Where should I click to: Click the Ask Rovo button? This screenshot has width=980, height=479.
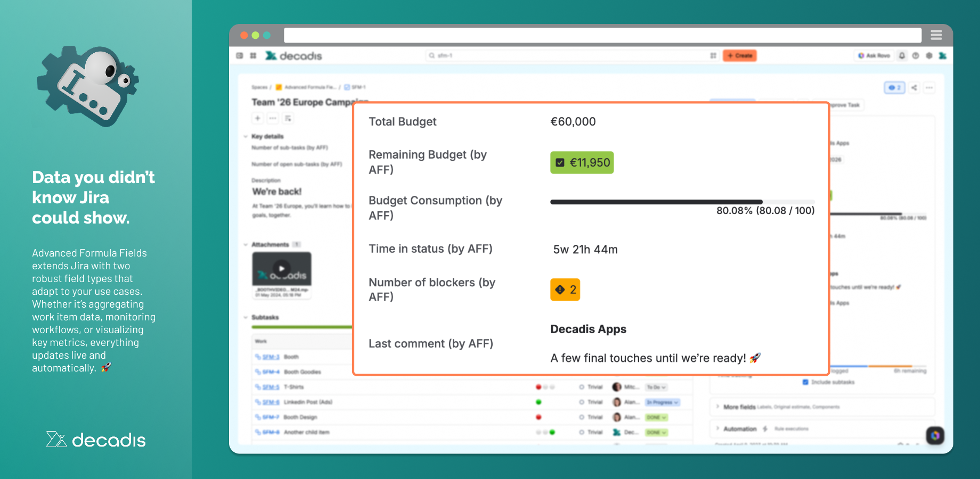pyautogui.click(x=874, y=55)
